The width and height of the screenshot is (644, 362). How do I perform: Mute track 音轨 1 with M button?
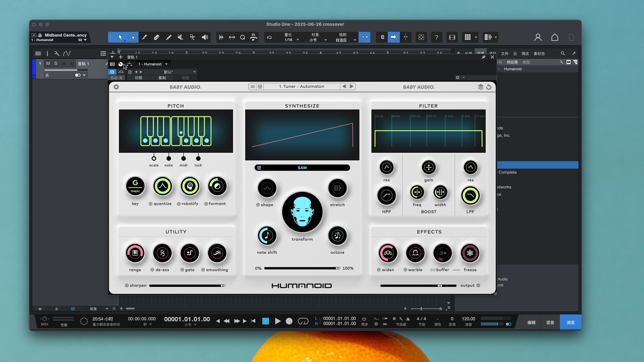(x=48, y=63)
